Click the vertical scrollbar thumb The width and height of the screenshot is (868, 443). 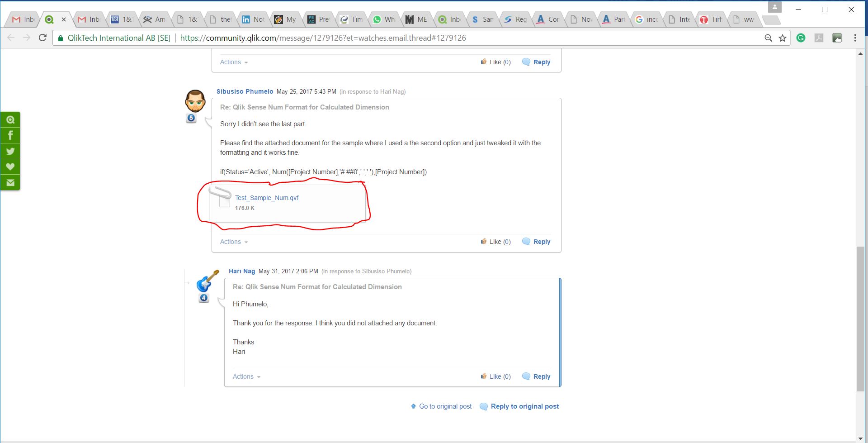point(860,319)
